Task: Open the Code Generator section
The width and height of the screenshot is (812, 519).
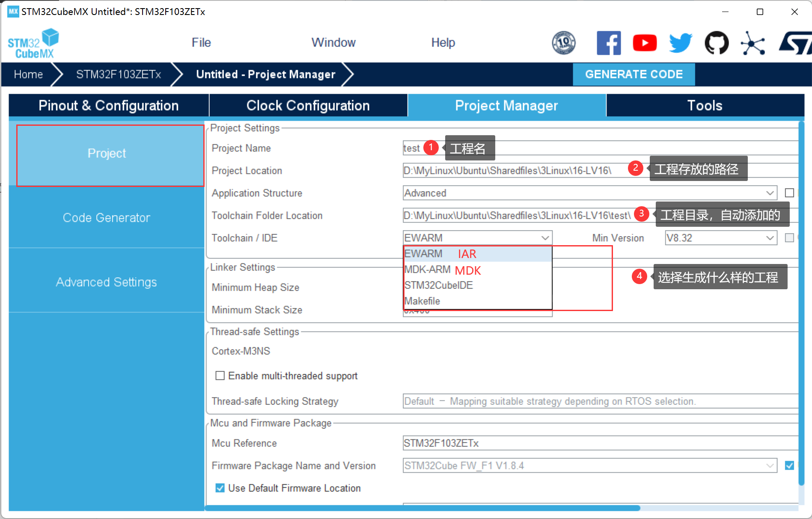Action: [x=106, y=218]
